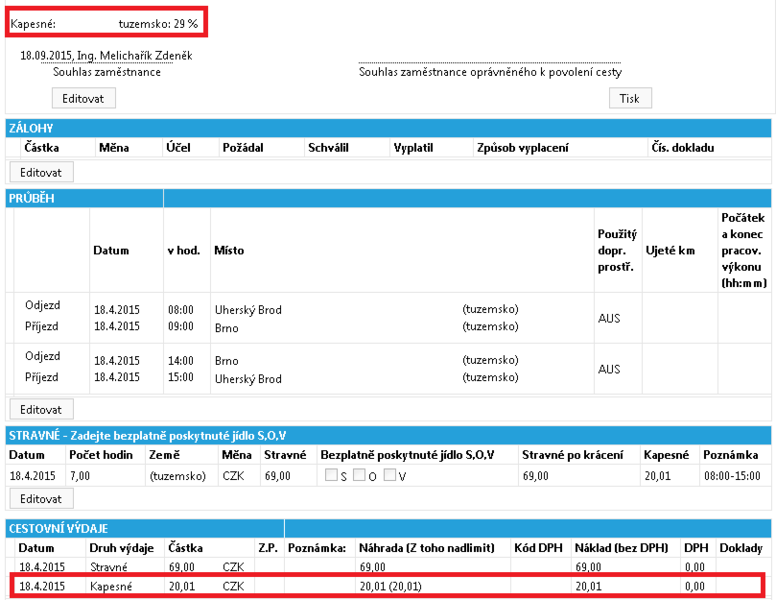Select the Stravné 69,00 expense row
This screenshot has height=600, width=776.
click(x=386, y=567)
